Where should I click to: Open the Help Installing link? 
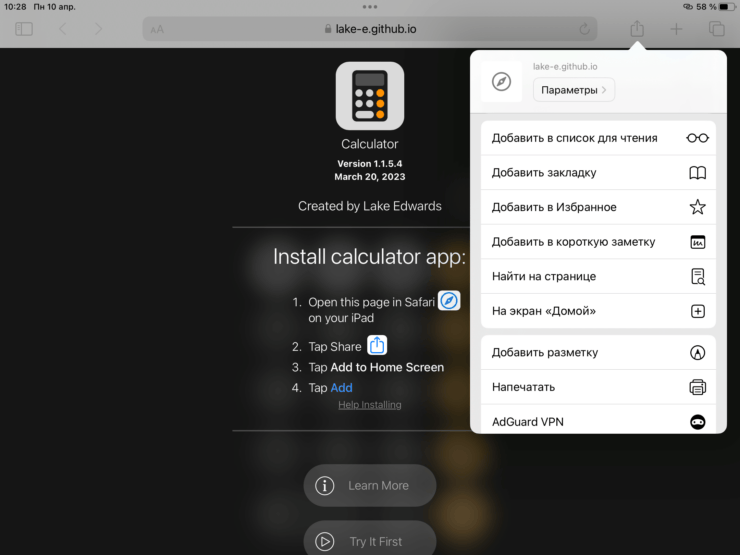(x=369, y=405)
